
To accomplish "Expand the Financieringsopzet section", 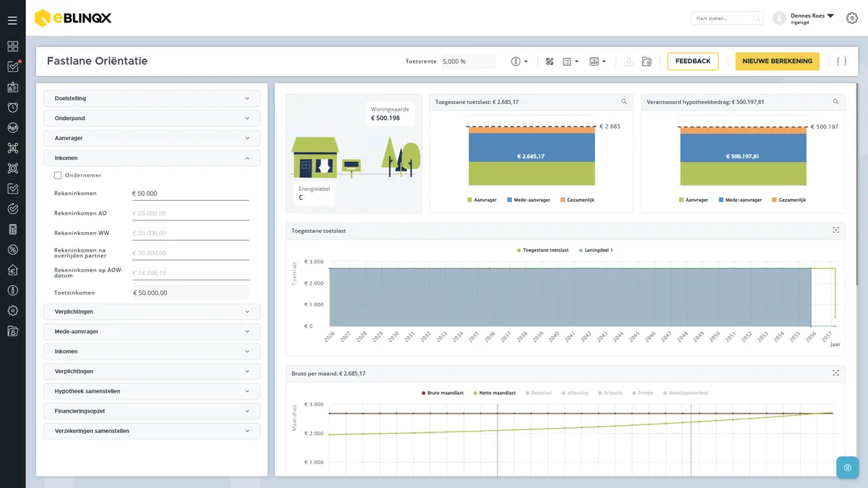I will pyautogui.click(x=152, y=411).
